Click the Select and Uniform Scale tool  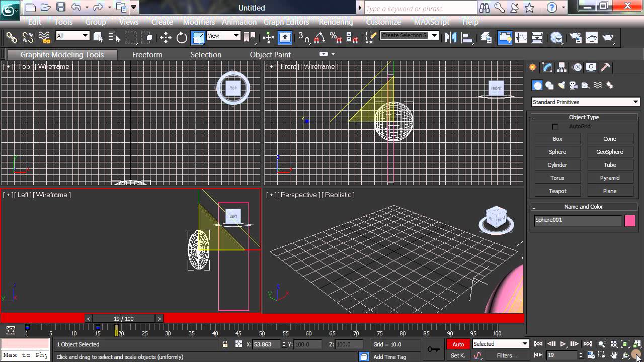point(198,37)
